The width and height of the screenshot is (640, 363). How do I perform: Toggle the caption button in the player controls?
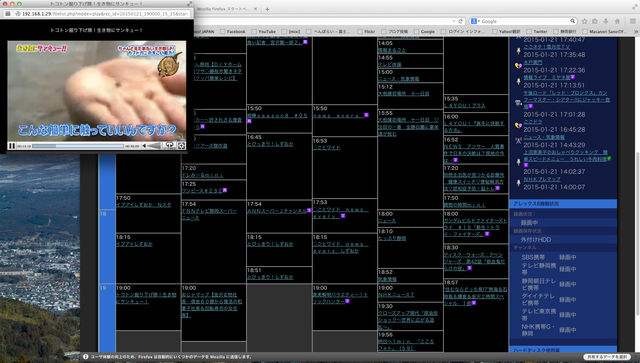pyautogui.click(x=169, y=145)
